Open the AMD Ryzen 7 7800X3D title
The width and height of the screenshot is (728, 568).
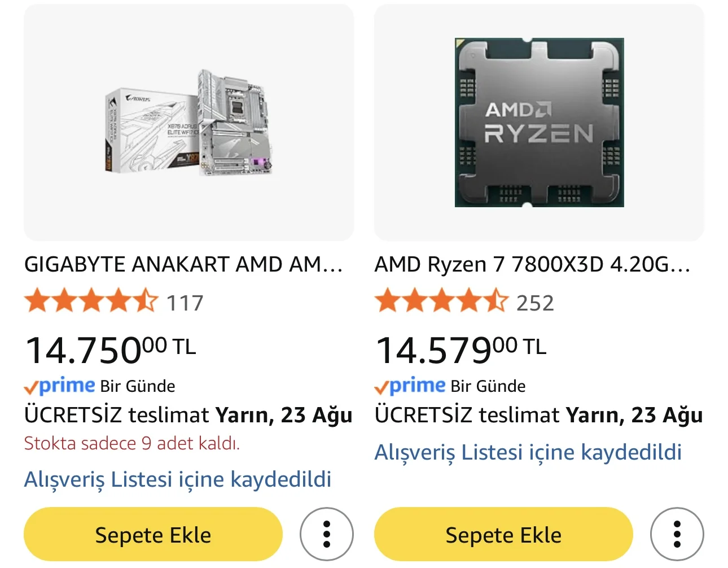click(532, 264)
